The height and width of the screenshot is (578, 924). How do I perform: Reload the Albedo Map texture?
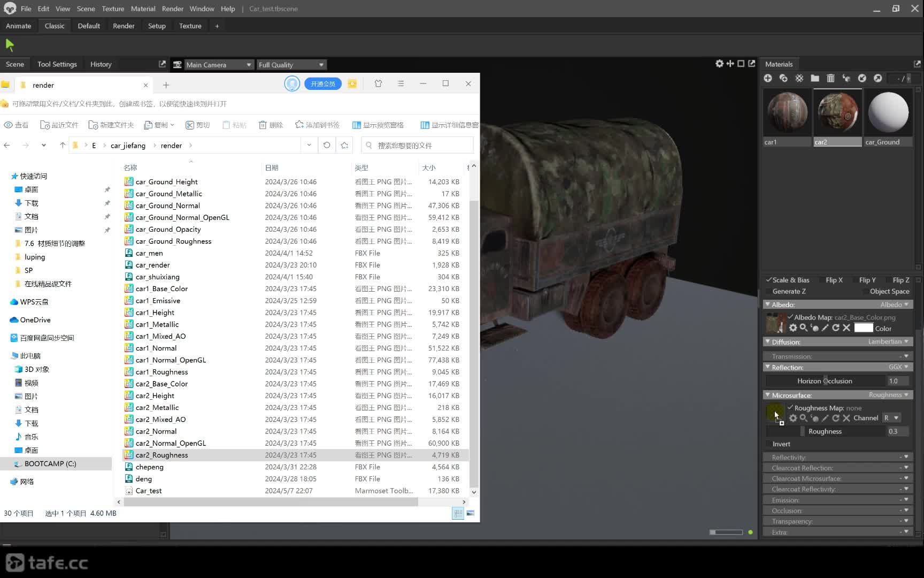click(x=836, y=328)
